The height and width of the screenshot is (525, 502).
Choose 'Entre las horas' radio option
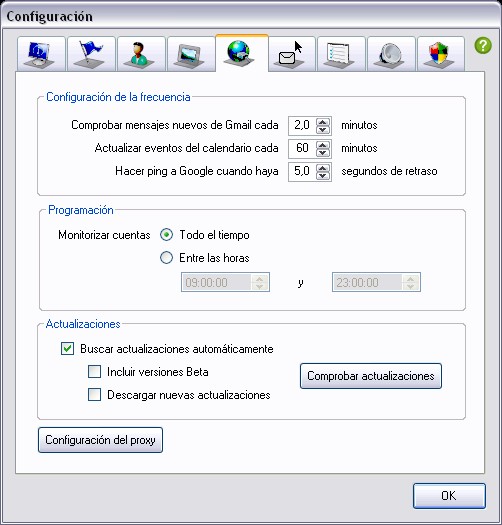(x=166, y=258)
